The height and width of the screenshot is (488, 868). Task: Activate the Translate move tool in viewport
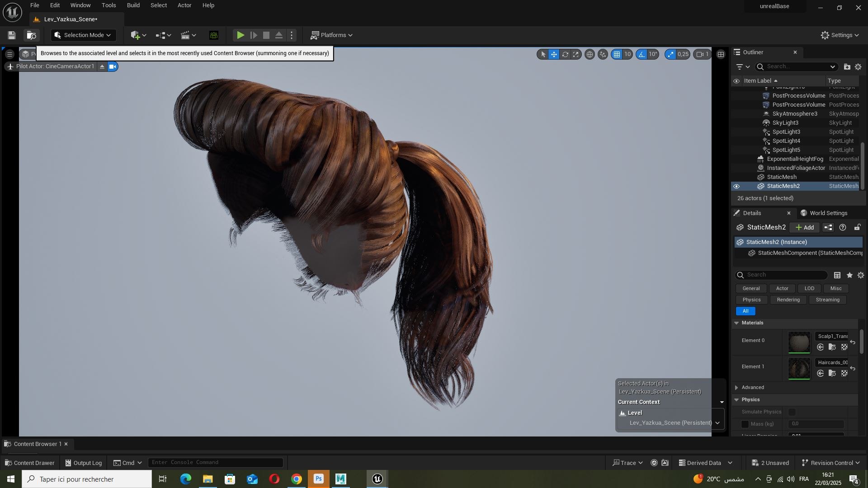pyautogui.click(x=554, y=54)
